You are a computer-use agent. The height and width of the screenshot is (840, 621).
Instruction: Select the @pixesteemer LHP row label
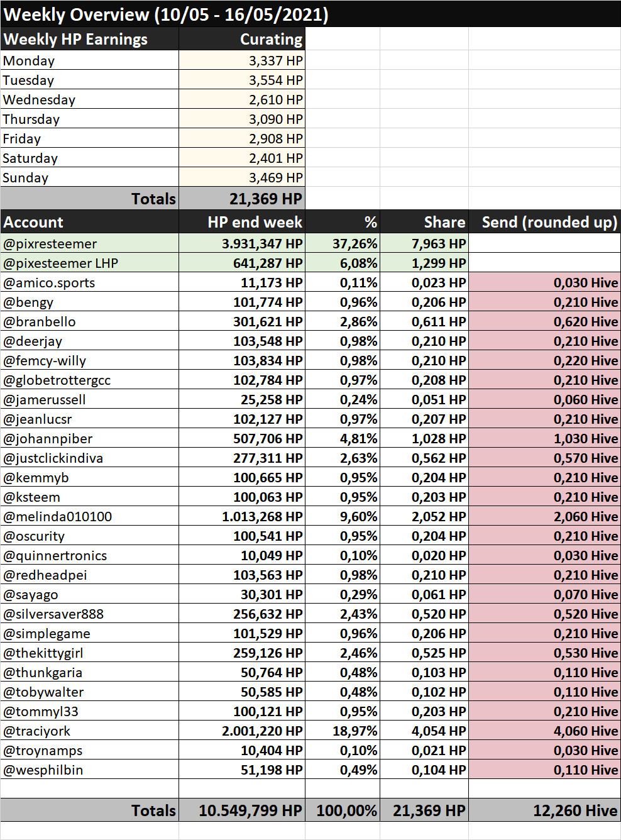pos(90,263)
